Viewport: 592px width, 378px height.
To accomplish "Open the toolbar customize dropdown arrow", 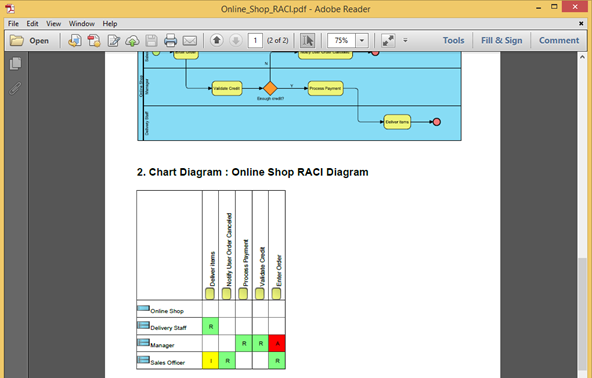I will pyautogui.click(x=405, y=40).
